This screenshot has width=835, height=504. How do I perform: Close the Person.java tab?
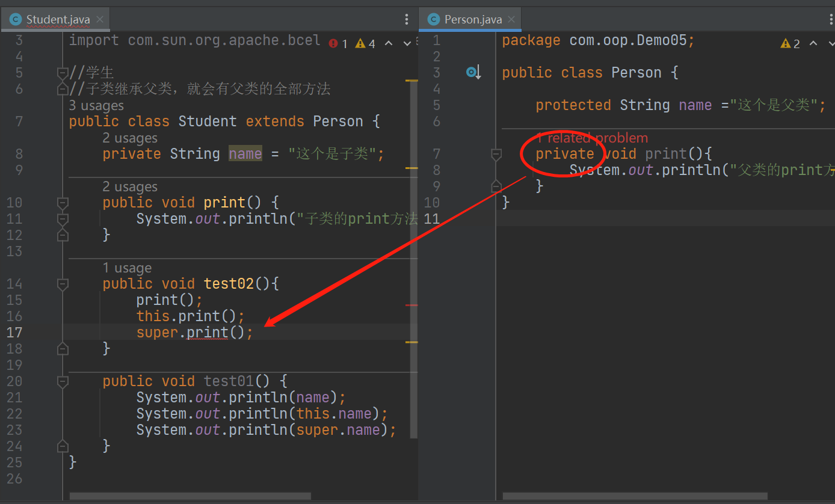512,19
